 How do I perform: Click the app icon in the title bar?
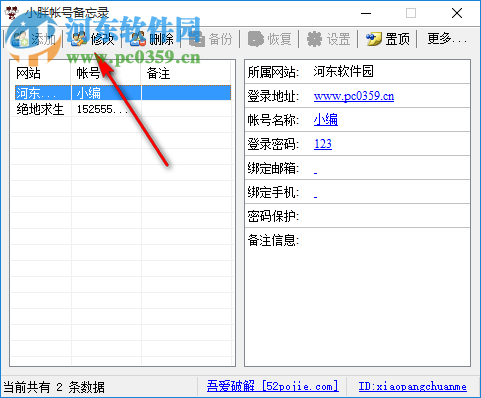click(12, 13)
